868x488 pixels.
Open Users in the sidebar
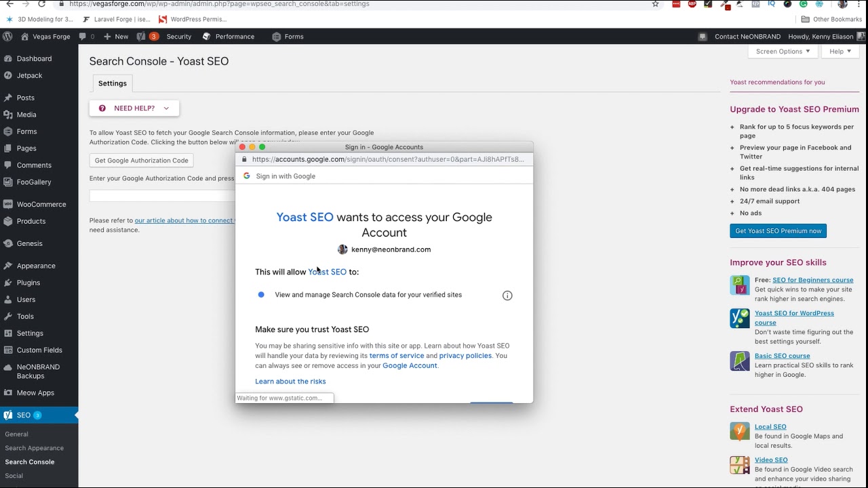(26, 300)
